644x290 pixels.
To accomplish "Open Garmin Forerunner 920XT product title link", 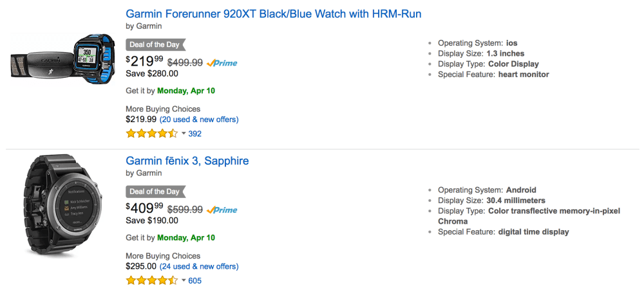I will tap(274, 14).
